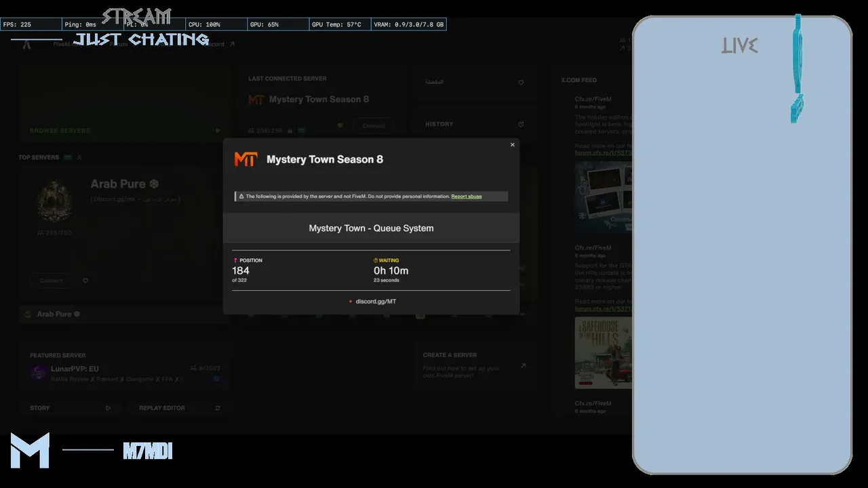Click the warning icon in the server notice

coord(240,197)
